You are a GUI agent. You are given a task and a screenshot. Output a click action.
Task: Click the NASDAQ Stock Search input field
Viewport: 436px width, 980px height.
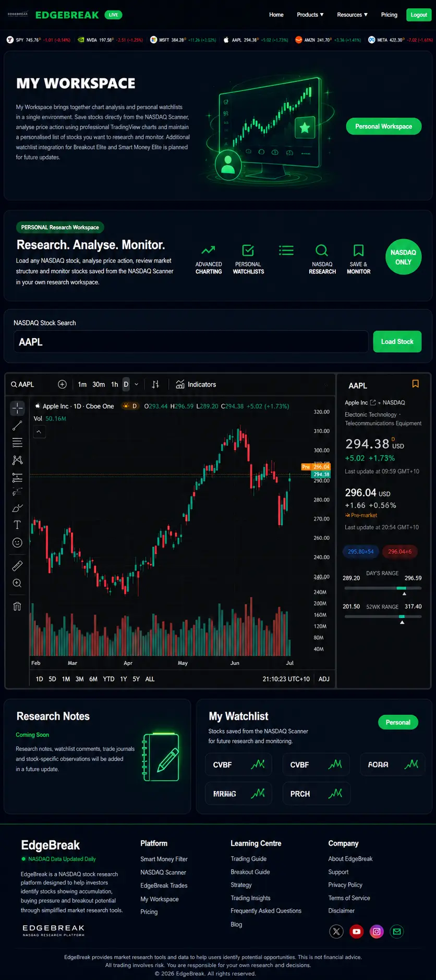tap(191, 342)
